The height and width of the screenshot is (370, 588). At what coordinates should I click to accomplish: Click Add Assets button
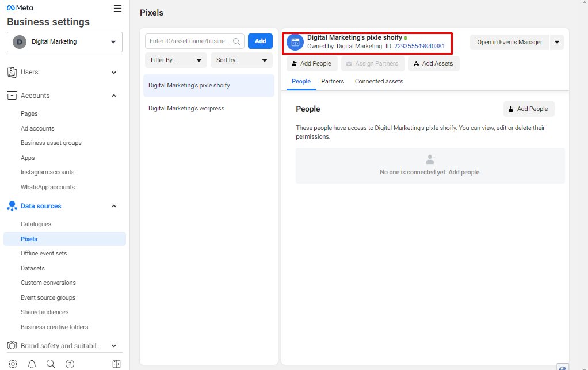click(434, 64)
